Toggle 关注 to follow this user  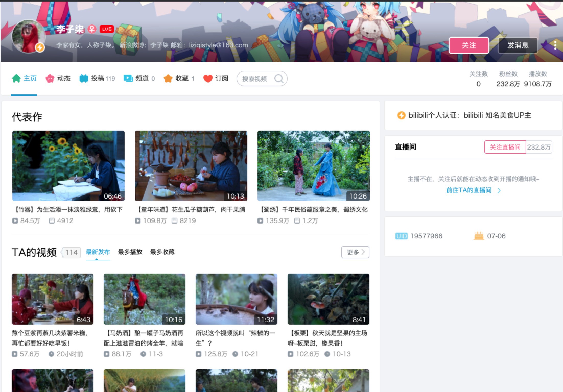click(469, 45)
